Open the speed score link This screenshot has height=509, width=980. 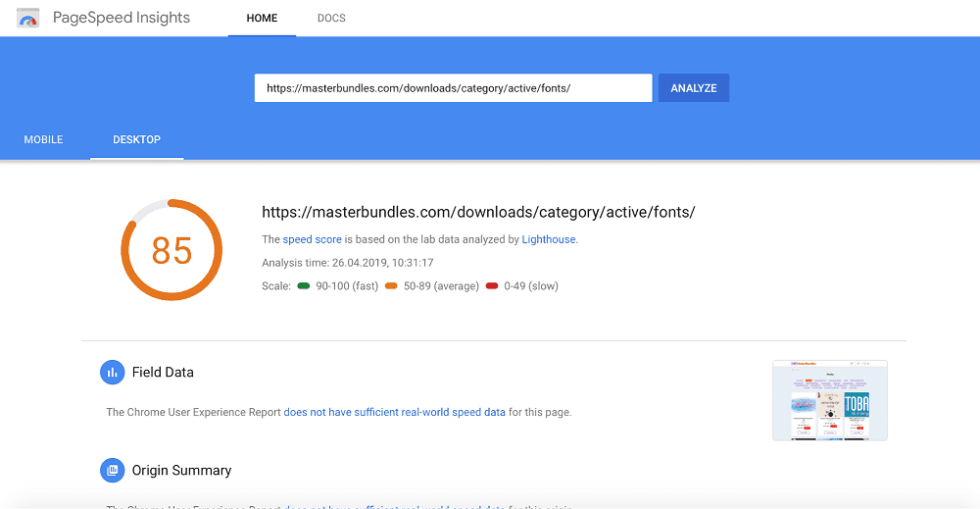point(312,239)
